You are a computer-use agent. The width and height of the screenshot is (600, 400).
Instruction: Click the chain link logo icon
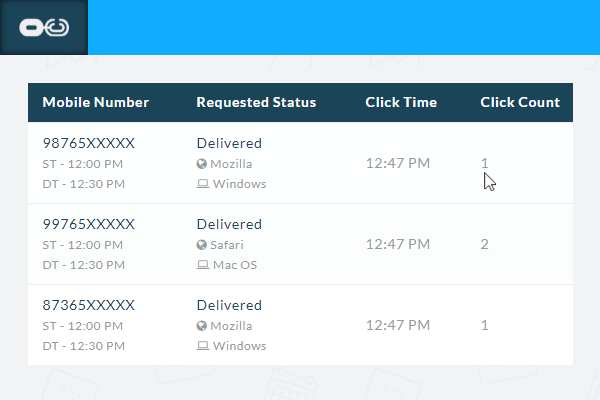[44, 27]
